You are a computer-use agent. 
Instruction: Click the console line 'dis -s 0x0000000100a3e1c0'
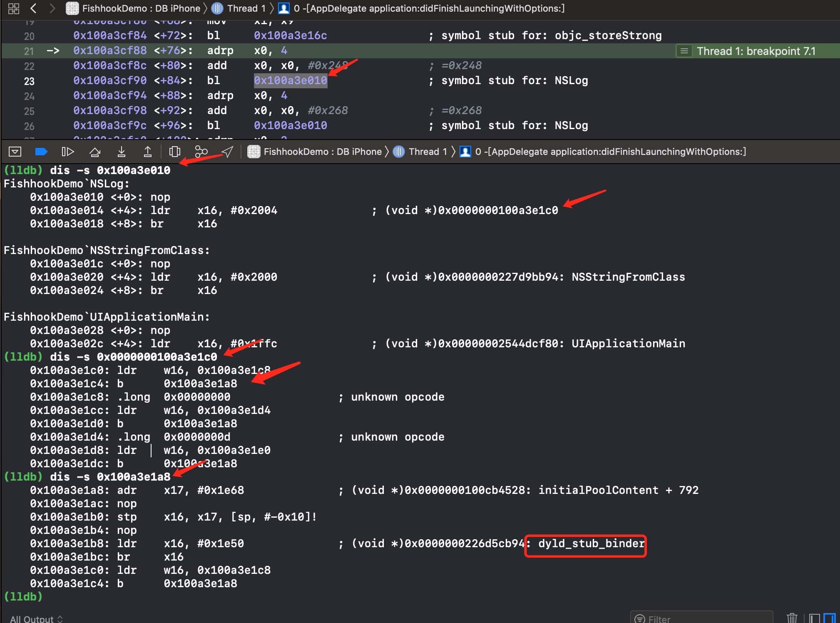point(134,357)
